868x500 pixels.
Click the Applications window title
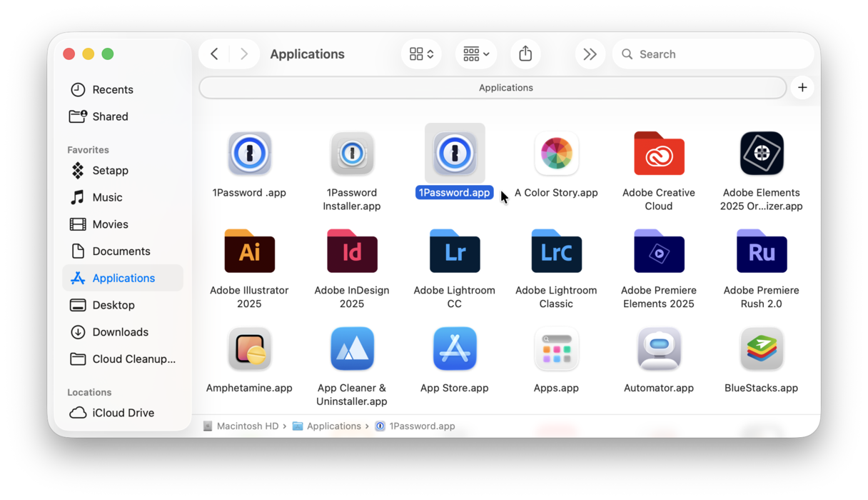pyautogui.click(x=307, y=54)
